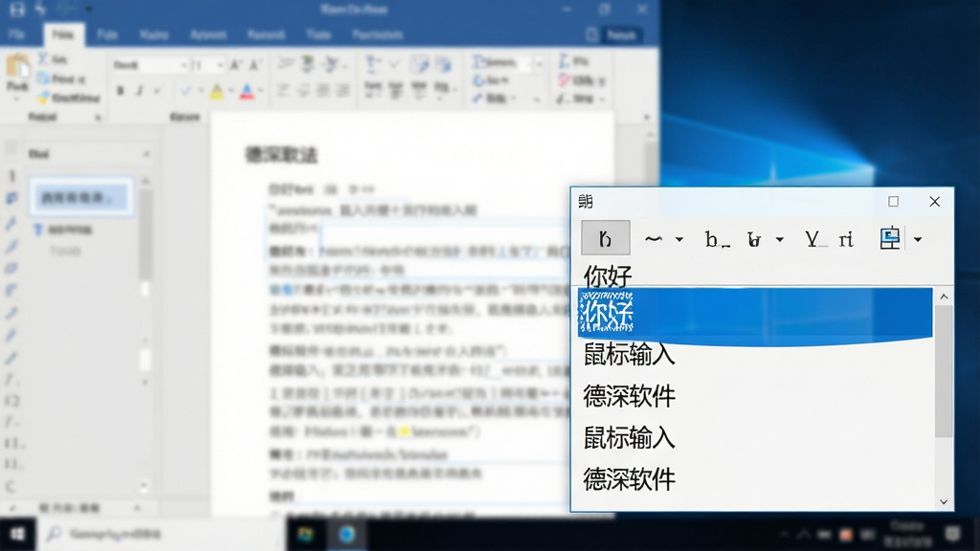Apply the yellow text highlight color in Word

tap(216, 92)
